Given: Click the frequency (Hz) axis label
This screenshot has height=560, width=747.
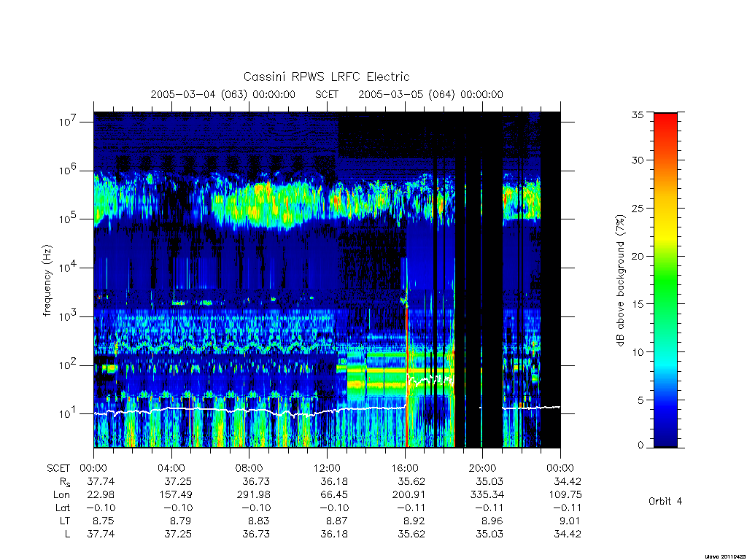Looking at the screenshot, I should click(47, 280).
